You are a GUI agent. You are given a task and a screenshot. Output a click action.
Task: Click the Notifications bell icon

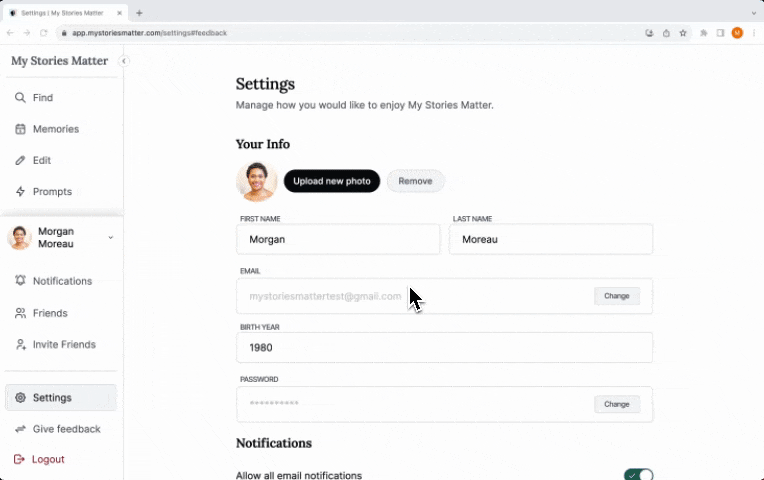point(20,281)
